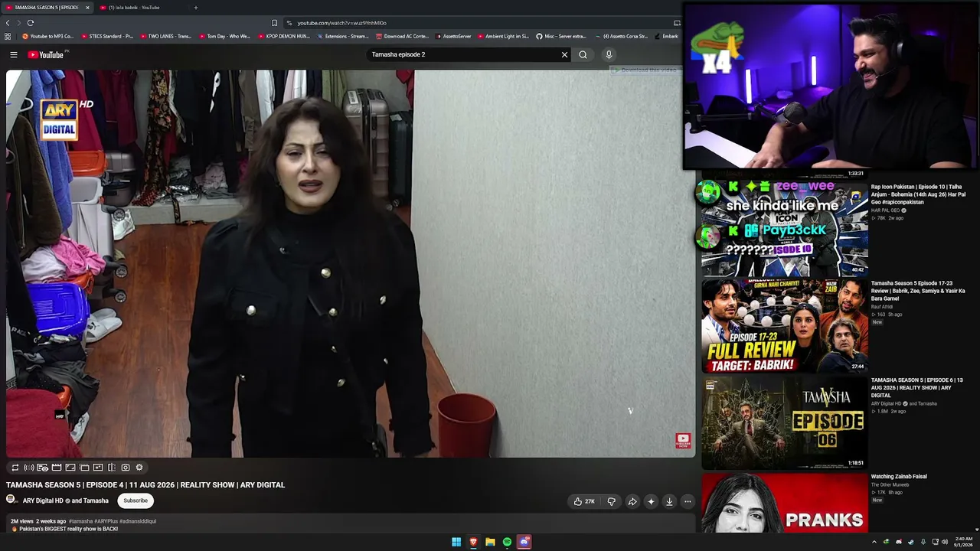
Task: Open the 'Watching Zainab Faisal' PRANKS thumbnail
Action: pos(784,502)
